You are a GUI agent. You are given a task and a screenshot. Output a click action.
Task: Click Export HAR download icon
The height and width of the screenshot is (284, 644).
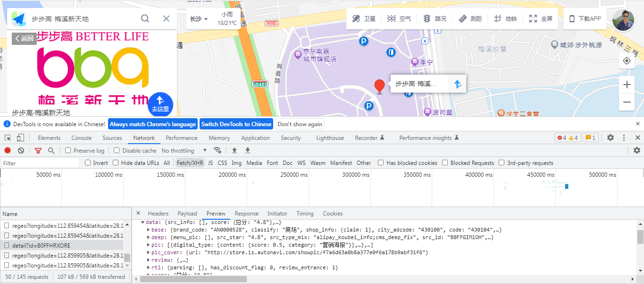click(247, 150)
